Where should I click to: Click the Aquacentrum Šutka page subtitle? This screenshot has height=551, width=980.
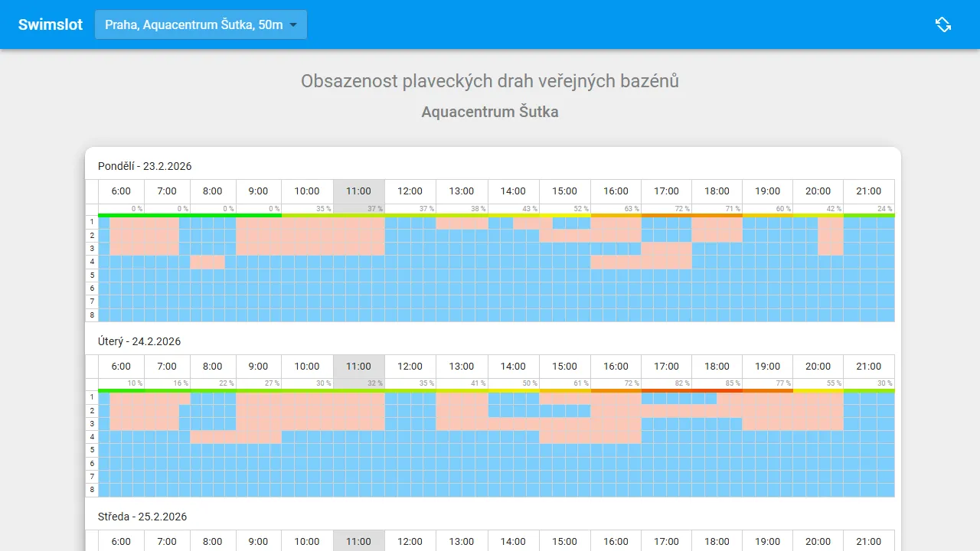tap(489, 112)
